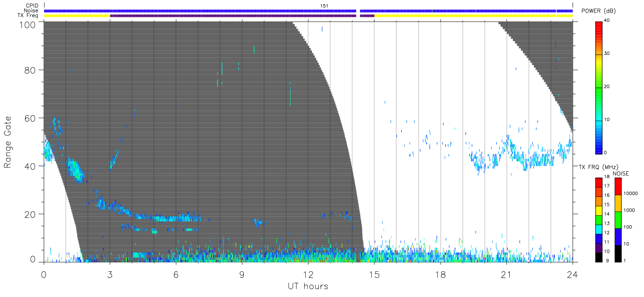Click the "NOISE" legend title
This screenshot has width=644, height=297.
click(622, 173)
